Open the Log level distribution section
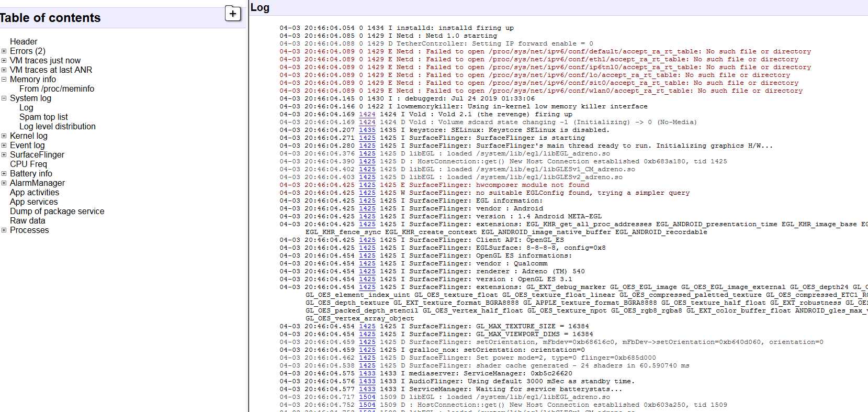 pos(58,126)
